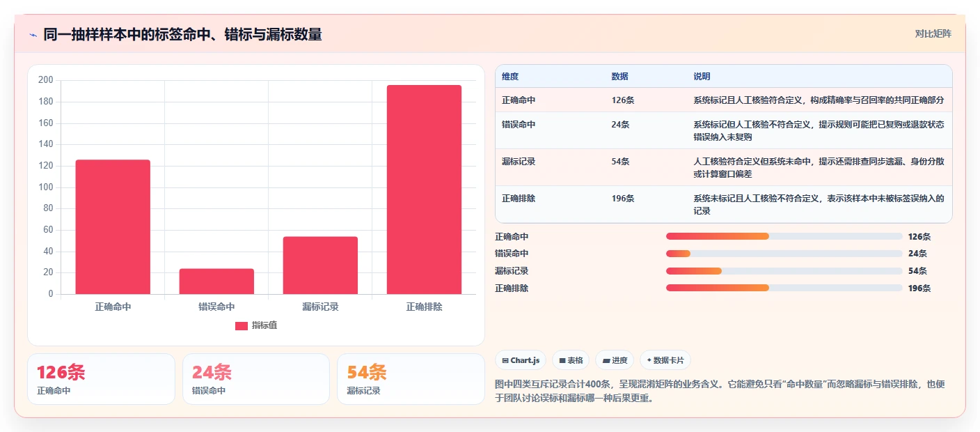Select the 漏标记录 table row label
This screenshot has width=980, height=432.
519,162
